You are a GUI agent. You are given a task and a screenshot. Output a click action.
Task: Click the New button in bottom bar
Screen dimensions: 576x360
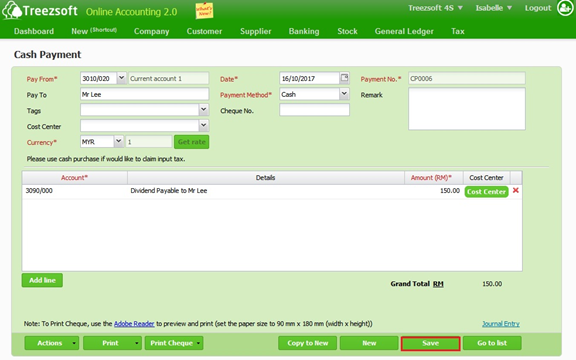coord(369,343)
